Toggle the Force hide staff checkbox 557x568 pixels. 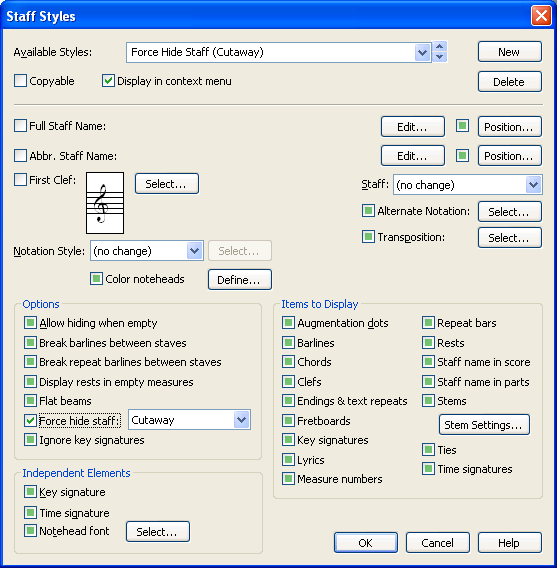30,421
